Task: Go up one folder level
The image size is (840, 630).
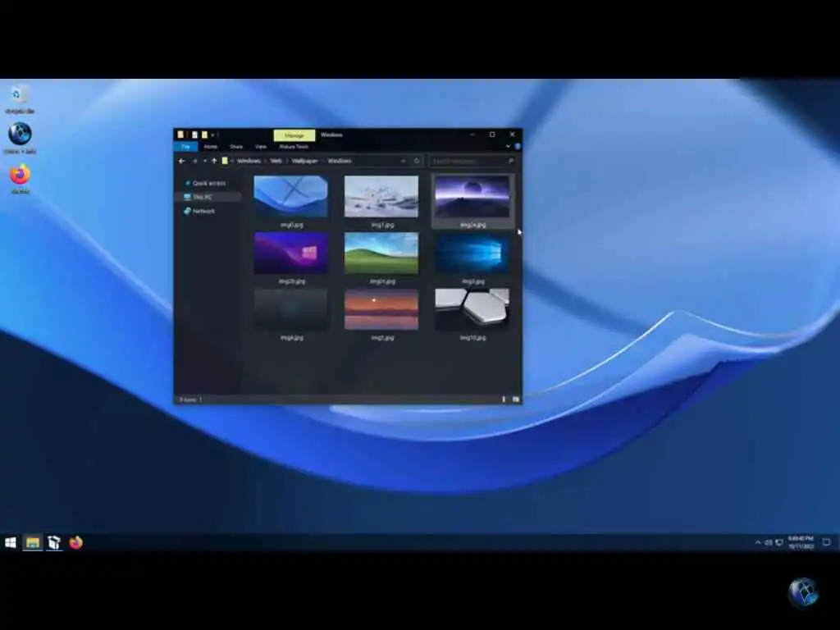Action: 214,161
